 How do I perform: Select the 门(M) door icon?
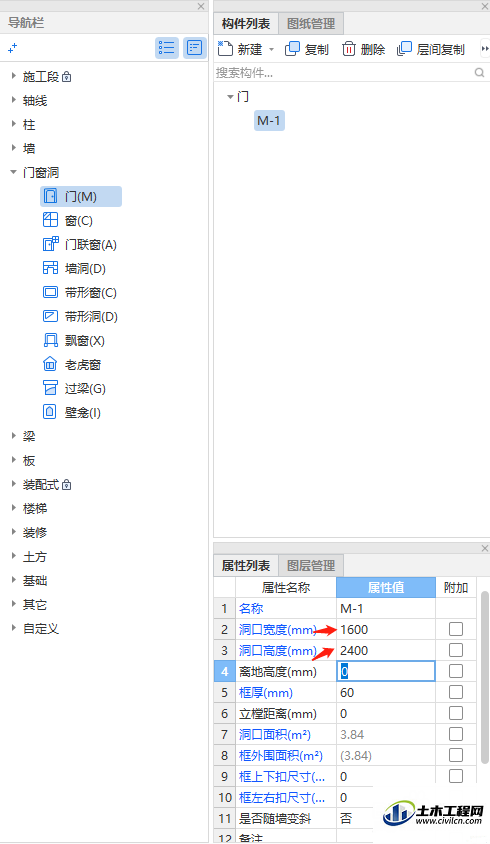click(50, 196)
